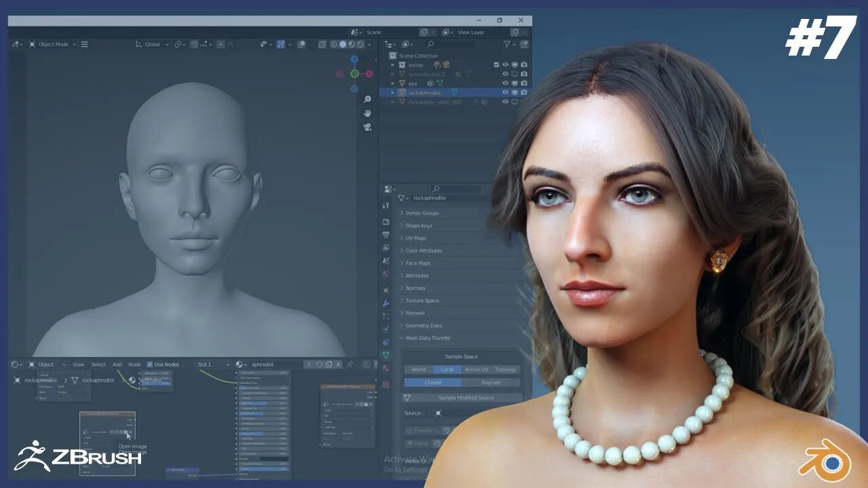Click Closest sampling button
The image size is (868, 488).
[433, 382]
